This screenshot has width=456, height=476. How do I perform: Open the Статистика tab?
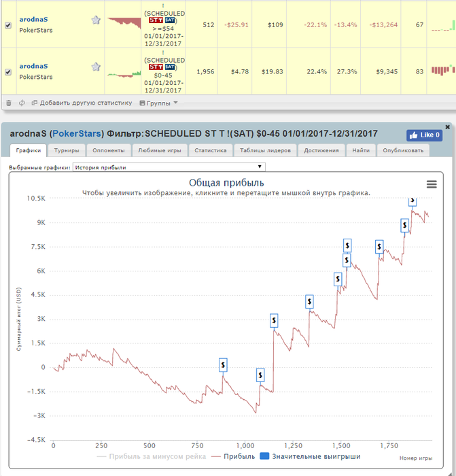pos(211,150)
